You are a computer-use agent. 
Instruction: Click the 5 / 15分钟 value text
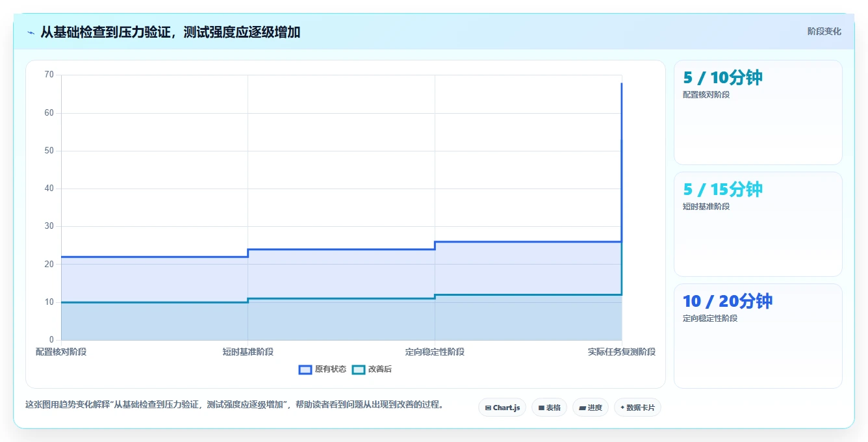pos(722,190)
